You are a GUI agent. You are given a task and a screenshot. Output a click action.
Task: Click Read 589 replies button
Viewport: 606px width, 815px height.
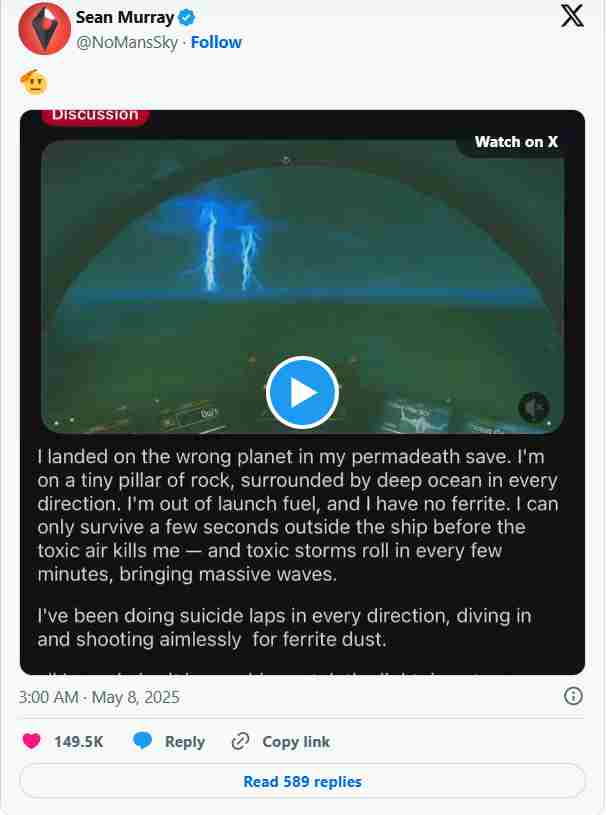coord(302,781)
